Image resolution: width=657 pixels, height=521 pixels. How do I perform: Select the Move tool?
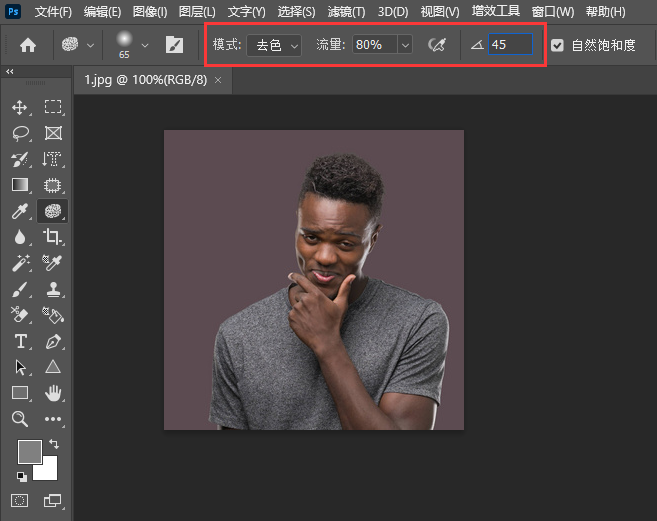[x=20, y=107]
